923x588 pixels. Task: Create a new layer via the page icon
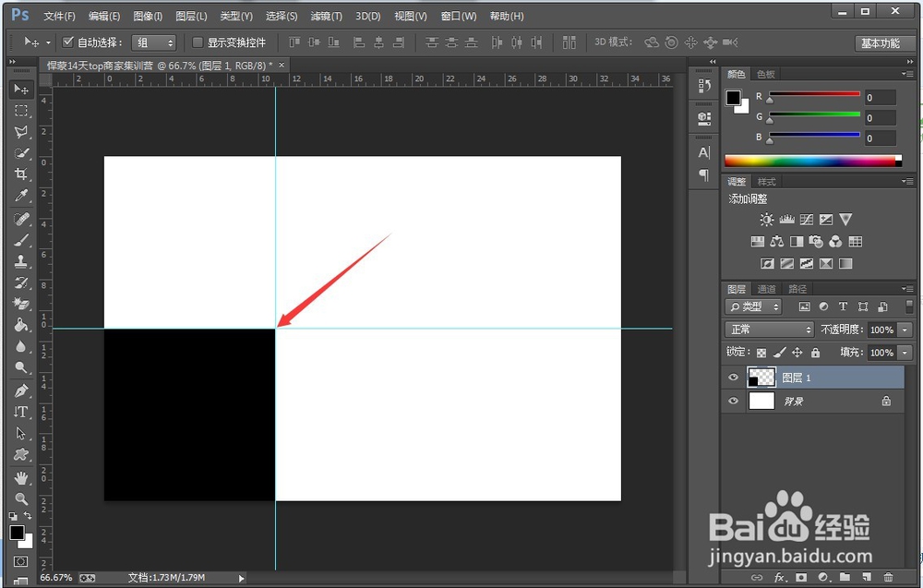(867, 578)
